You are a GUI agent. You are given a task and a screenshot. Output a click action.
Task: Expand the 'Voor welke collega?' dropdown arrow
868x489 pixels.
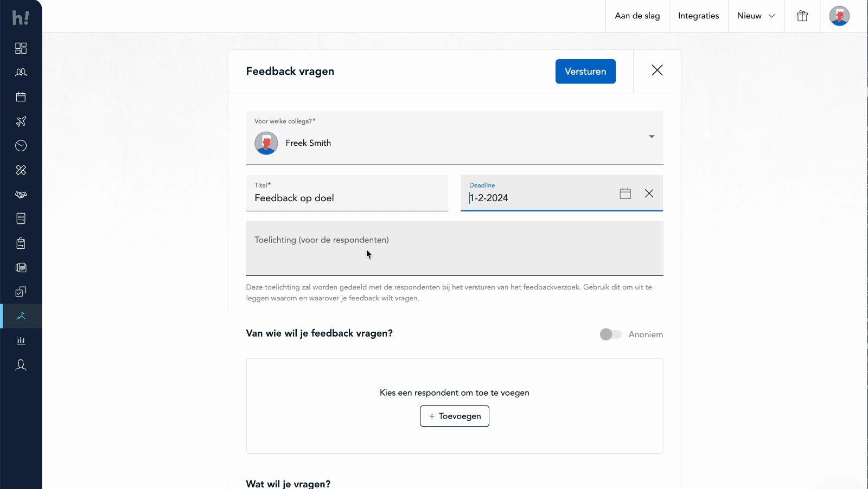(x=652, y=137)
